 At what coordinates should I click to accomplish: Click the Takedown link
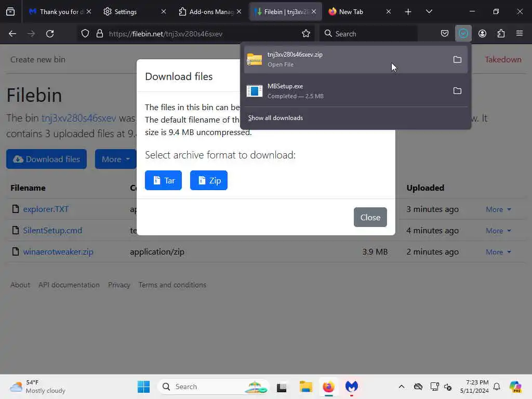[x=503, y=59]
